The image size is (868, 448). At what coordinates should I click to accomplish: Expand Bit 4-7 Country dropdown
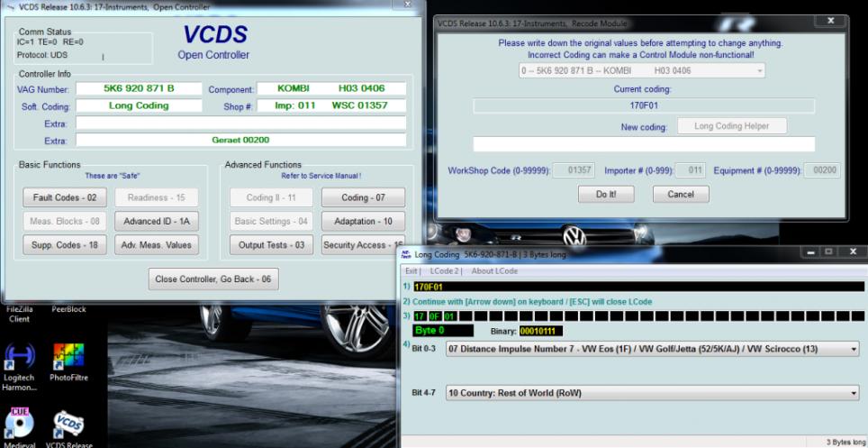point(853,392)
